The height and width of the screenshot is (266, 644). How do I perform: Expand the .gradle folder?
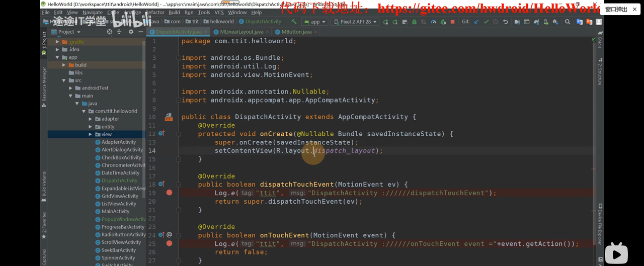[x=57, y=42]
